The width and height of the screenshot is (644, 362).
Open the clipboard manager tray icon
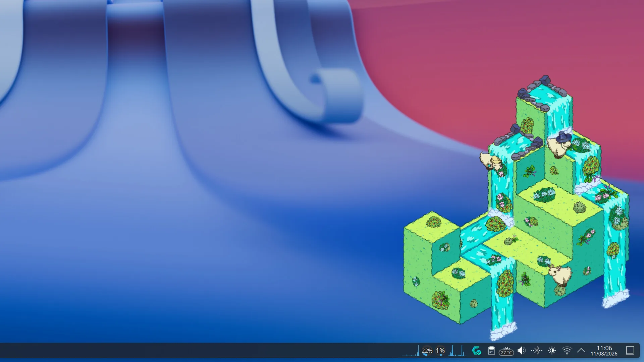click(x=491, y=351)
